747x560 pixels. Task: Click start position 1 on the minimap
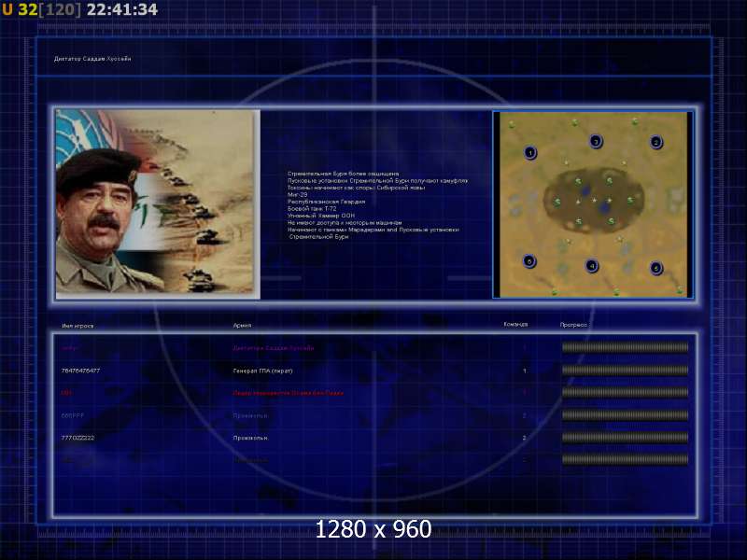click(x=530, y=153)
